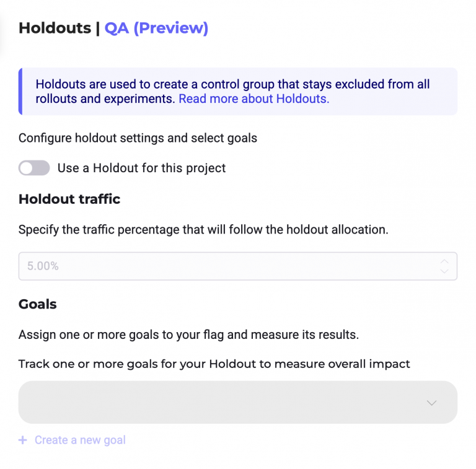This screenshot has height=469, width=476.
Task: Click the down arrow in the traffic percentage field
Action: [444, 271]
